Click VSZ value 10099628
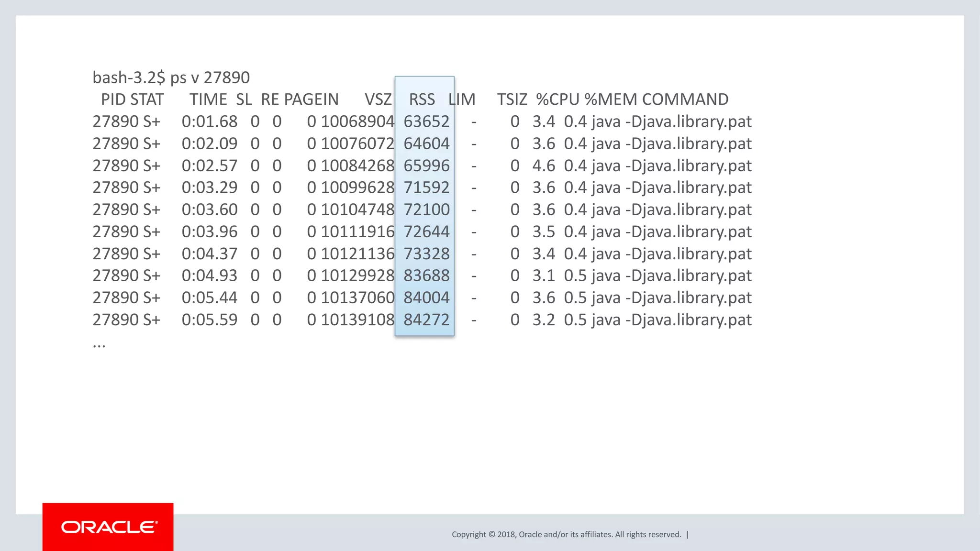Viewport: 980px width, 551px height. (357, 187)
